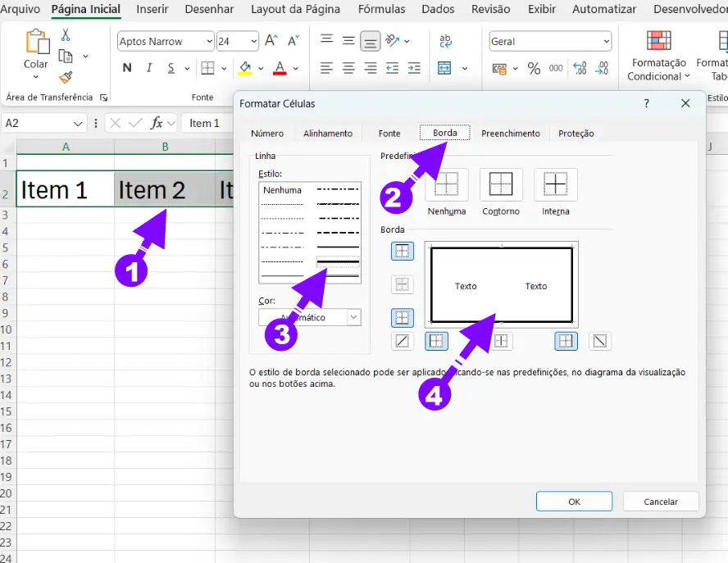The height and width of the screenshot is (563, 728).
Task: Toggle the bottom border button
Action: click(x=403, y=317)
